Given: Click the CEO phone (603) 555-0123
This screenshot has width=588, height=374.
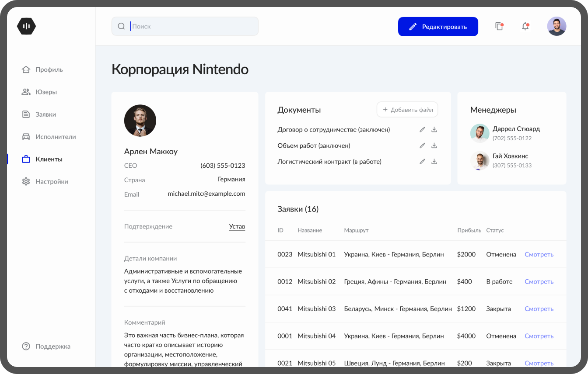Looking at the screenshot, I should 223,166.
